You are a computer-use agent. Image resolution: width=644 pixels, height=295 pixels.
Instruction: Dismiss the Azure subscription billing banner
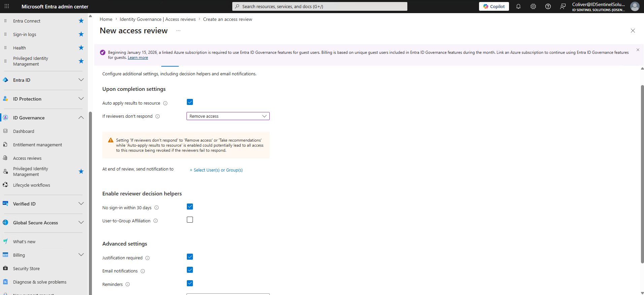point(638,50)
